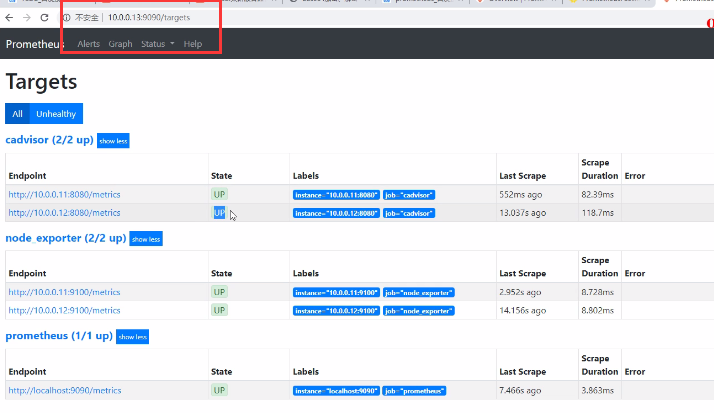Click job="cadvisor" label in 10.0.0.12:8080 row
The height and width of the screenshot is (413, 714).
[x=409, y=213]
